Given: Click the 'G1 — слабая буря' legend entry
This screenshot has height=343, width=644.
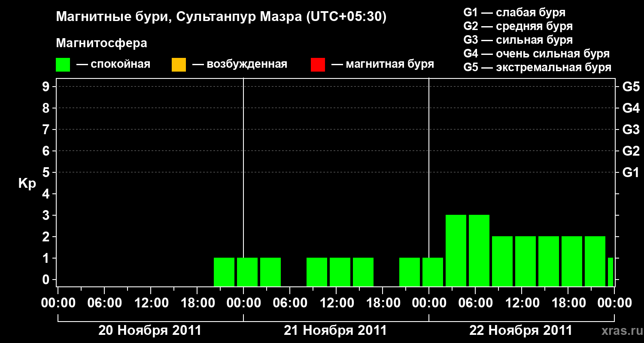Looking at the screenshot, I should tap(514, 12).
